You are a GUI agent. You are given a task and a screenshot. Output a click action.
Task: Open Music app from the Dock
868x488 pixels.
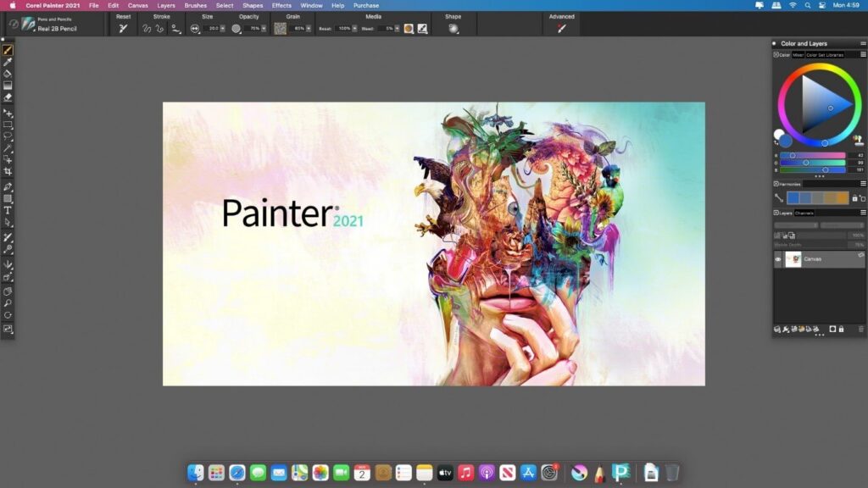tap(465, 473)
